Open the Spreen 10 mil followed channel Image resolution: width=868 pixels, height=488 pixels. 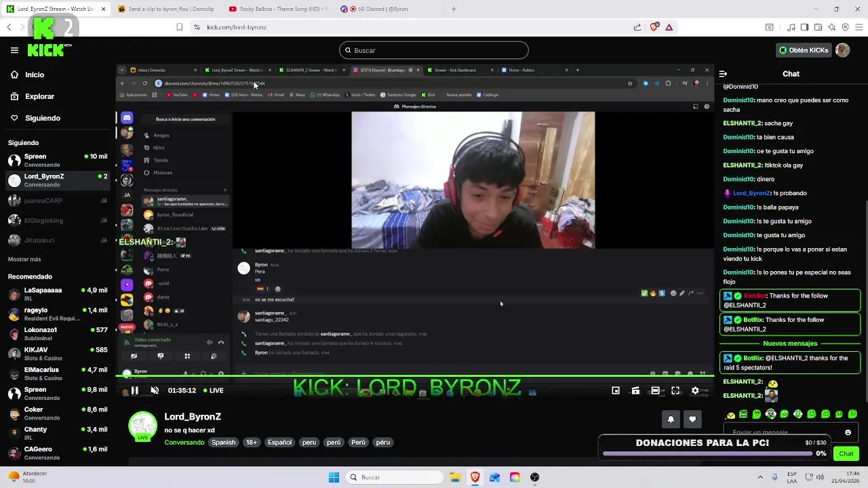(x=58, y=161)
